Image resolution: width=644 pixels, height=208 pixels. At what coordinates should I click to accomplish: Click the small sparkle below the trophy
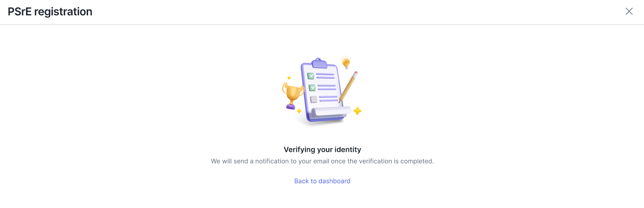(x=299, y=111)
